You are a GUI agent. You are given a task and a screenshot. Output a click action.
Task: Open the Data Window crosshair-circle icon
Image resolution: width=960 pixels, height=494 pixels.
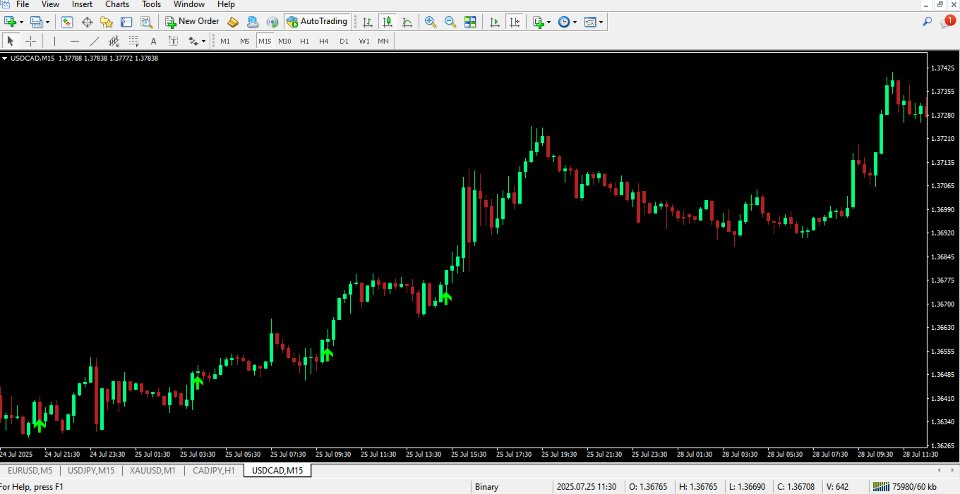tap(87, 22)
